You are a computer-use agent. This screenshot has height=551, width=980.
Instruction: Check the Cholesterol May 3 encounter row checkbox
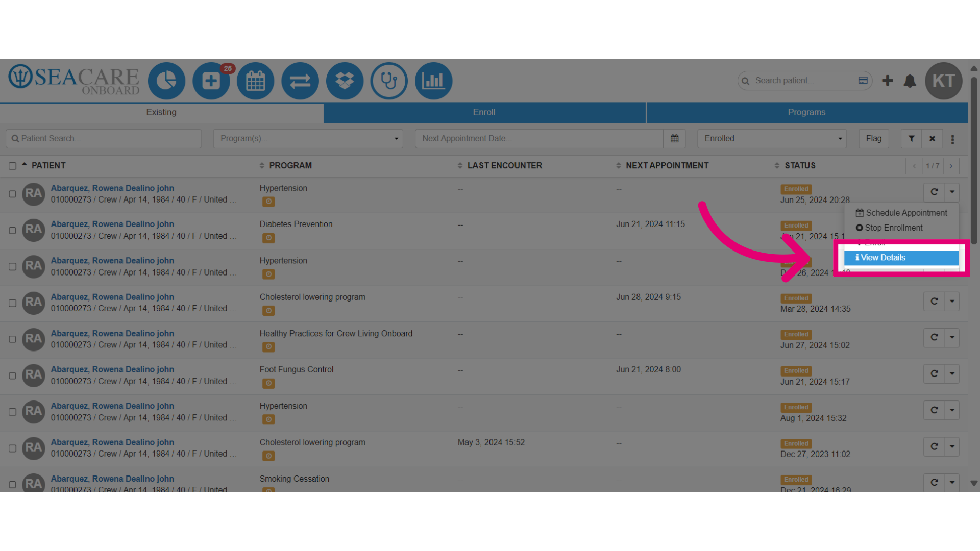coord(12,448)
